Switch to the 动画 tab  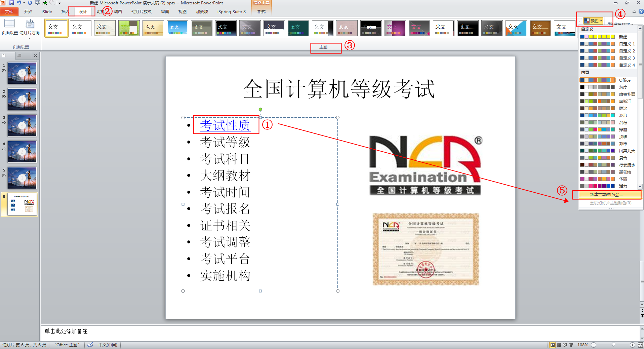point(118,11)
